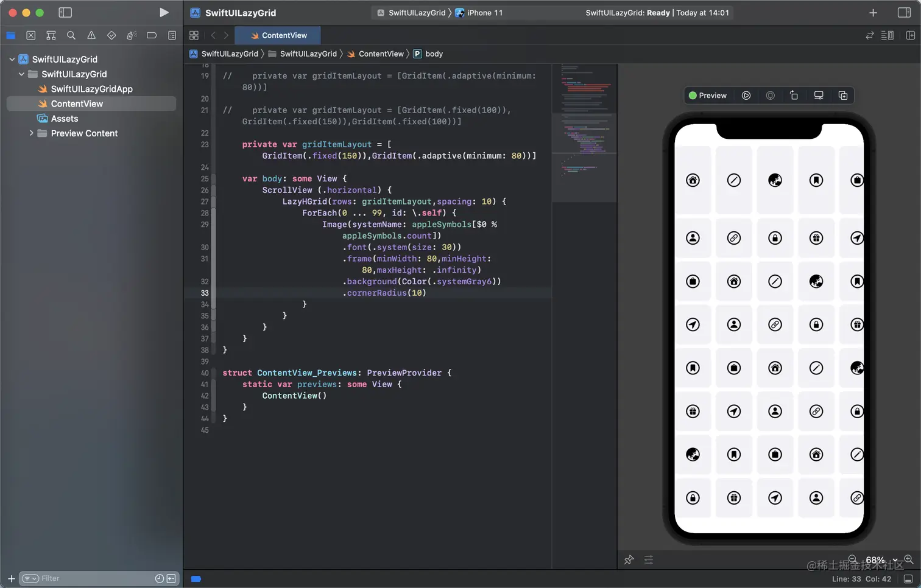Open the symbol navigator
This screenshot has height=588, width=921.
click(x=51, y=35)
